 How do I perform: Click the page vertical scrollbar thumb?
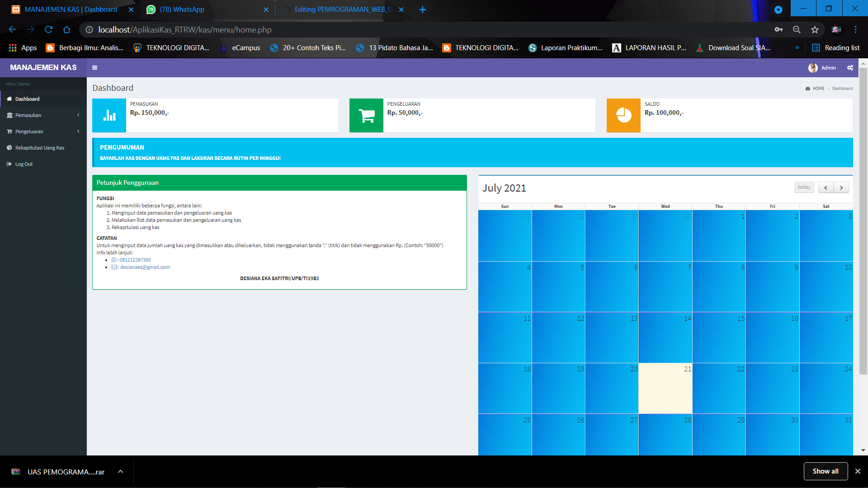click(863, 221)
